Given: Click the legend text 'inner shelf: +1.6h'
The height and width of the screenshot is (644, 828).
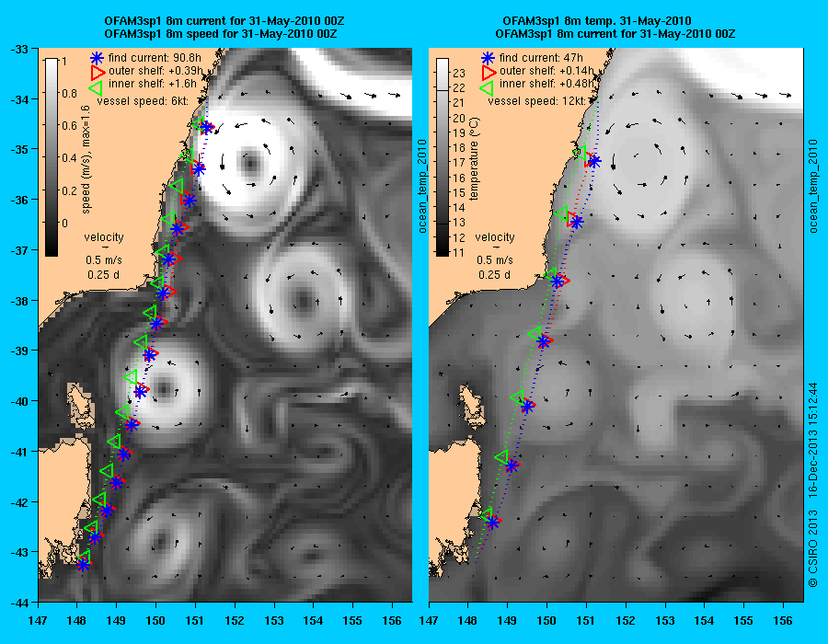Looking at the screenshot, I should (153, 84).
